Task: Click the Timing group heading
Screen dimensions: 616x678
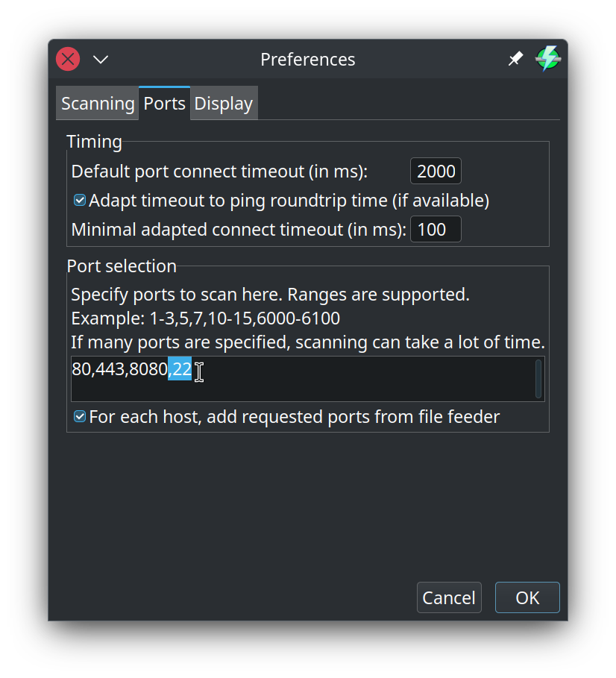Action: pyautogui.click(x=94, y=142)
